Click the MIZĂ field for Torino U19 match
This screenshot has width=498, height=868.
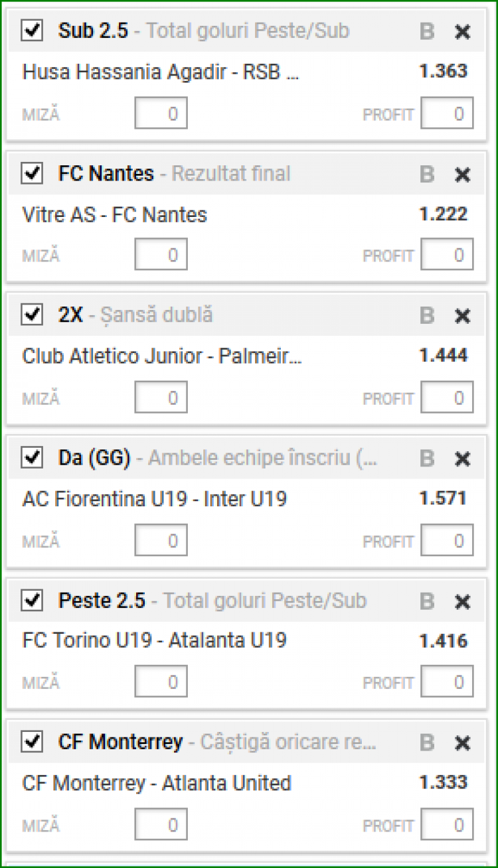(x=161, y=682)
